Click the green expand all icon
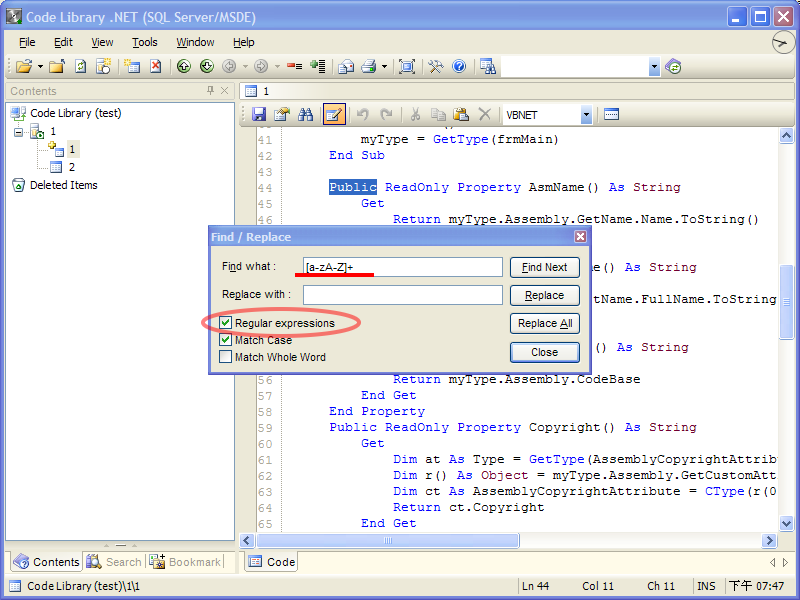Image resolution: width=800 pixels, height=600 pixels. tap(318, 66)
